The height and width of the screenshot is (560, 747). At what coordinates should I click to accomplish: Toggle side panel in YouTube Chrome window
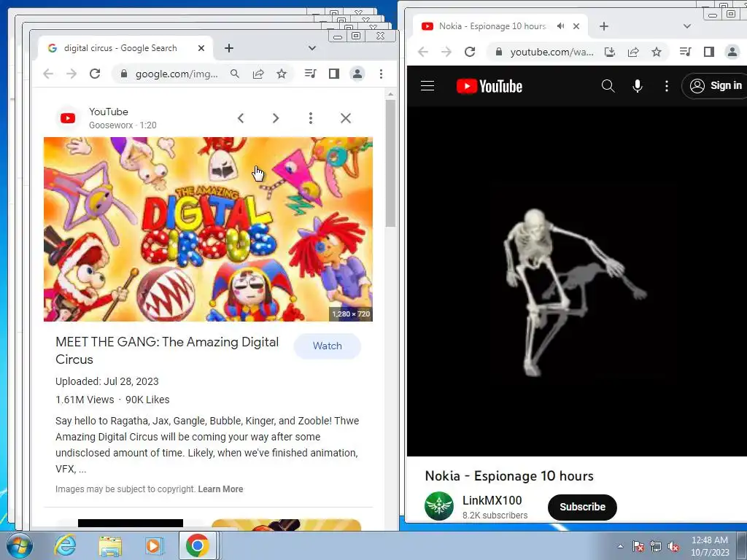[x=709, y=52]
